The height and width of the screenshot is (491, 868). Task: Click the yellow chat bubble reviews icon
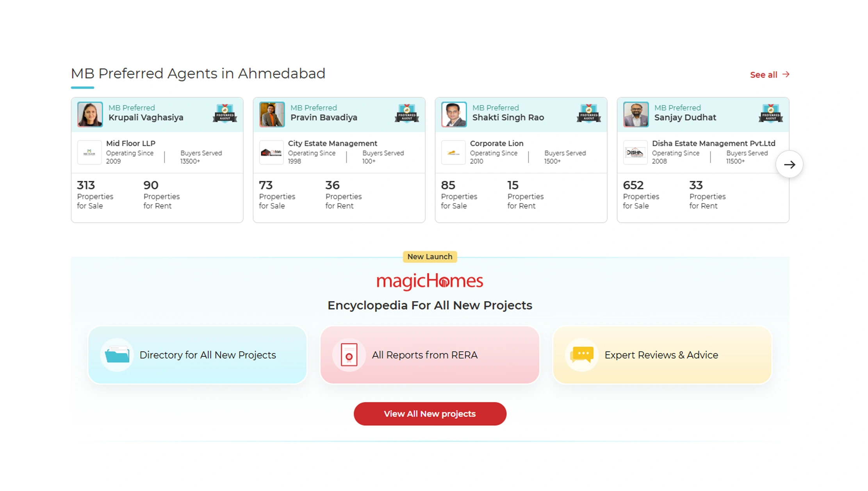[x=581, y=355]
